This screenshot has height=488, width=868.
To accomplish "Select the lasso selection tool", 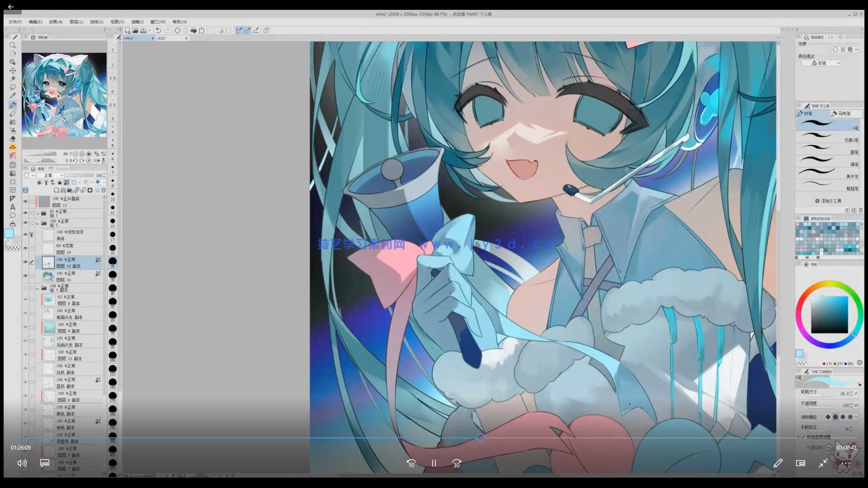I will pos(13,87).
